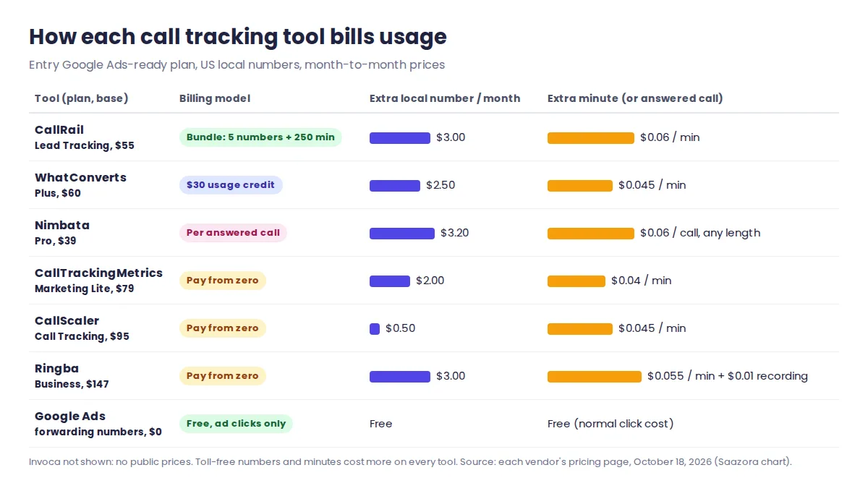Select CallRail's '$0.06 / min' value
Image resolution: width=868 pixels, height=491 pixels.
(x=670, y=137)
